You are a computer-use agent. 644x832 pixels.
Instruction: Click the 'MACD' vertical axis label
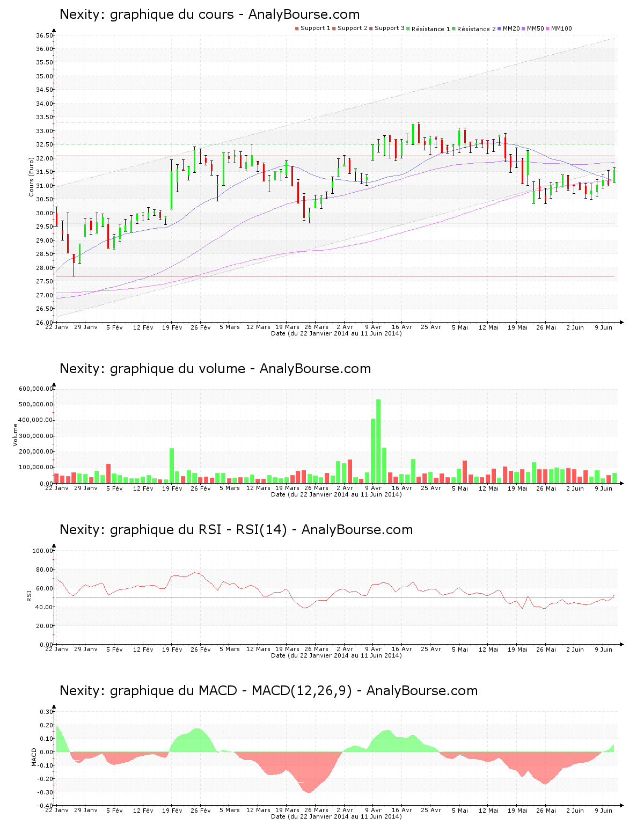(x=34, y=757)
